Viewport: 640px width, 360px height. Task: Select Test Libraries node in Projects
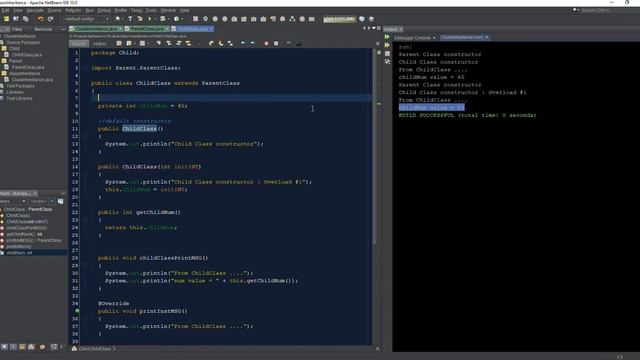point(19,98)
